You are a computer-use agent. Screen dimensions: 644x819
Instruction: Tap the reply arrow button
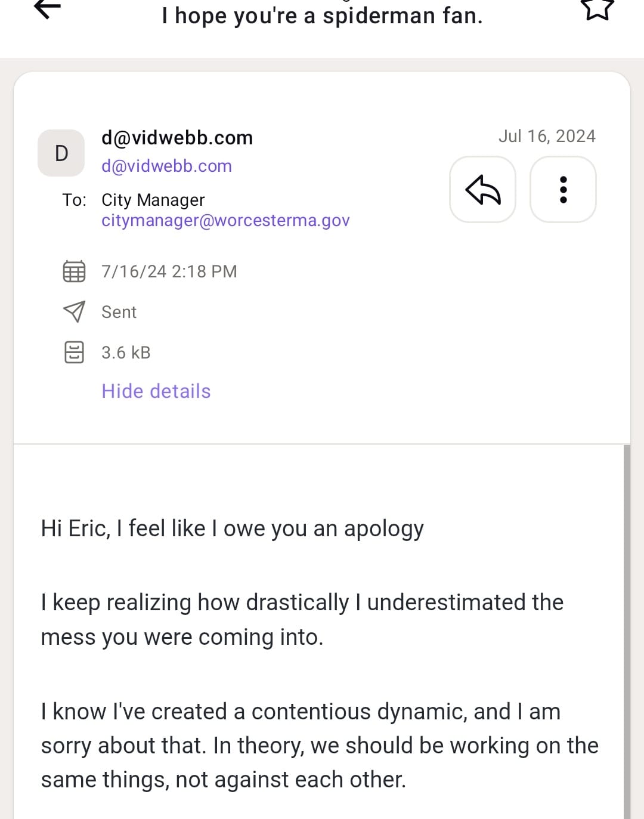point(482,190)
